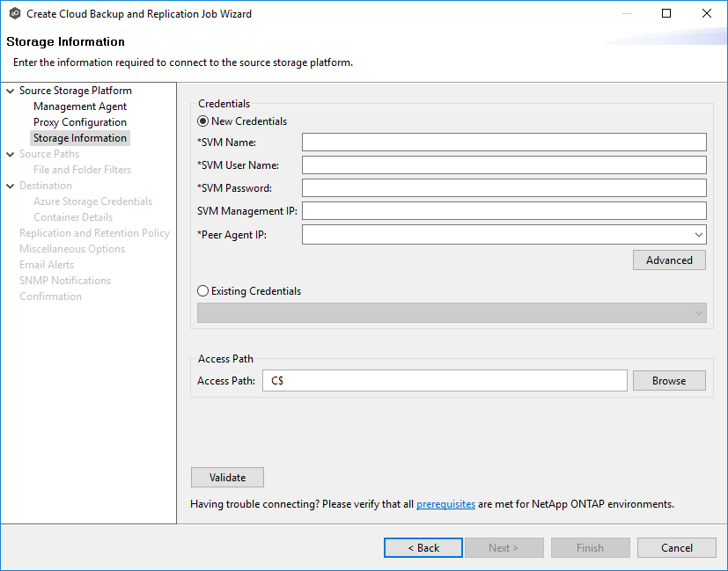Screen dimensions: 728x571
Task: Select Storage Information in wizard tree
Action: coord(80,138)
